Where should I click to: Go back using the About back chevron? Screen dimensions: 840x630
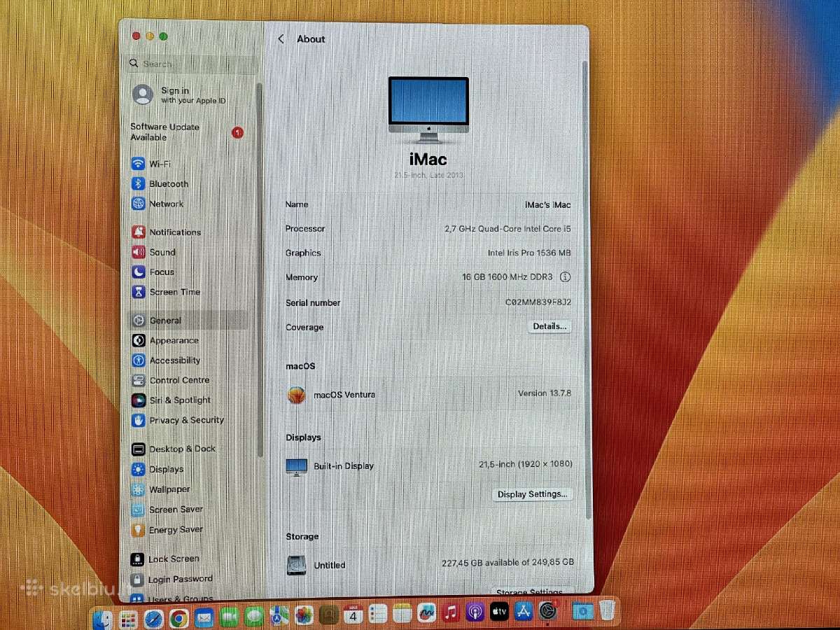pyautogui.click(x=281, y=39)
